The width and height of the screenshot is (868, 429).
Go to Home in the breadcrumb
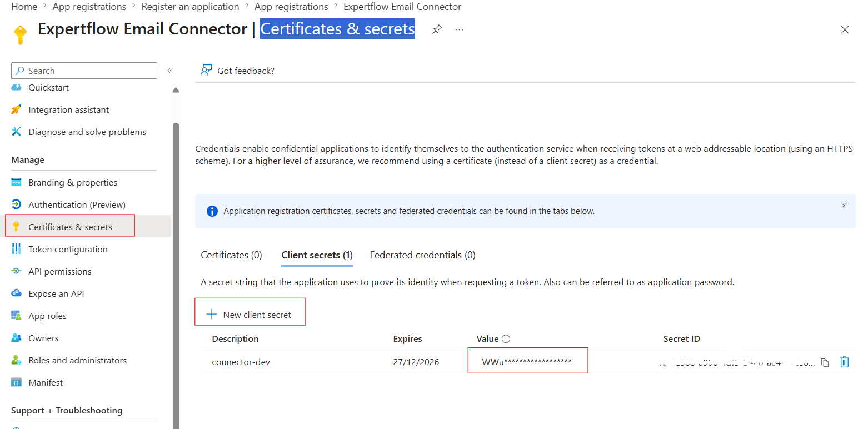coord(24,7)
